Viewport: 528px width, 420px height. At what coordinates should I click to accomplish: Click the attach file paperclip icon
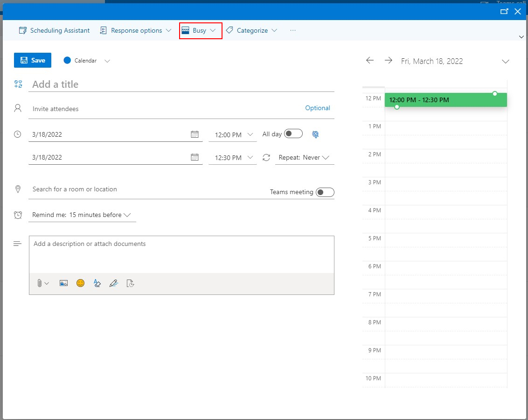tap(40, 283)
